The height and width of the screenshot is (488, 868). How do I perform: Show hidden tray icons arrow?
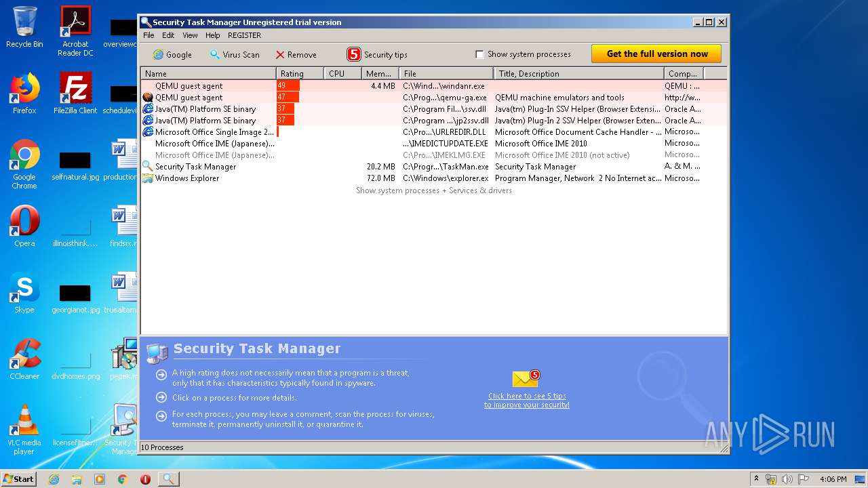(756, 479)
